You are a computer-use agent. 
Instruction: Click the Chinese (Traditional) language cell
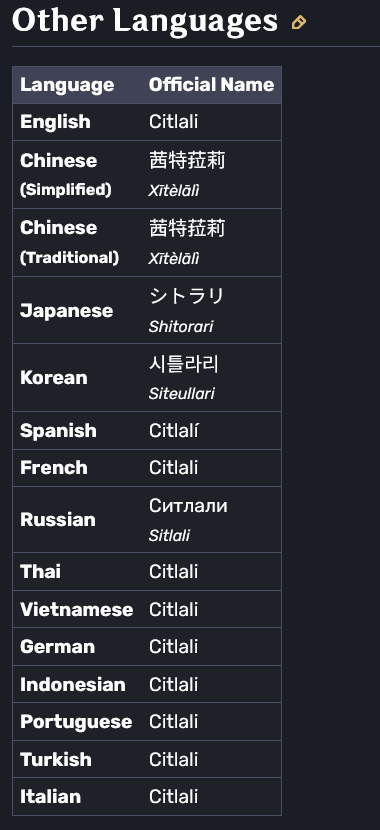69,242
